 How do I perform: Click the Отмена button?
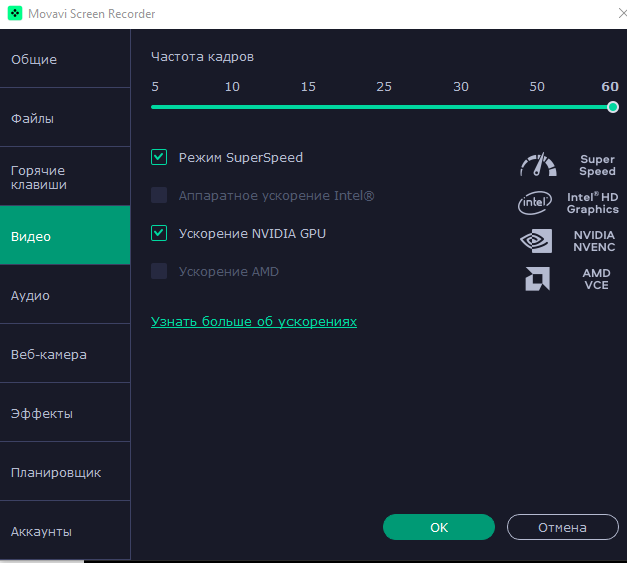click(563, 527)
